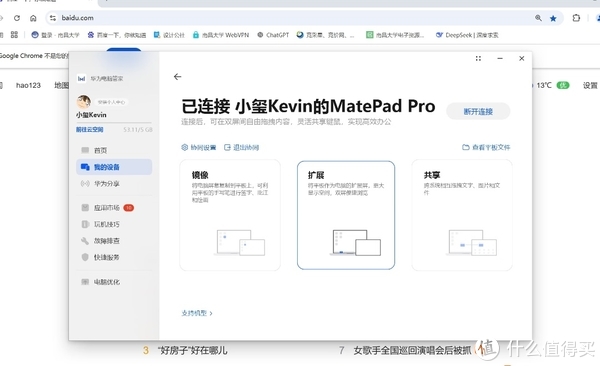Click the 华为分享 broadcast icon
This screenshot has height=366, width=600.
[x=85, y=184]
